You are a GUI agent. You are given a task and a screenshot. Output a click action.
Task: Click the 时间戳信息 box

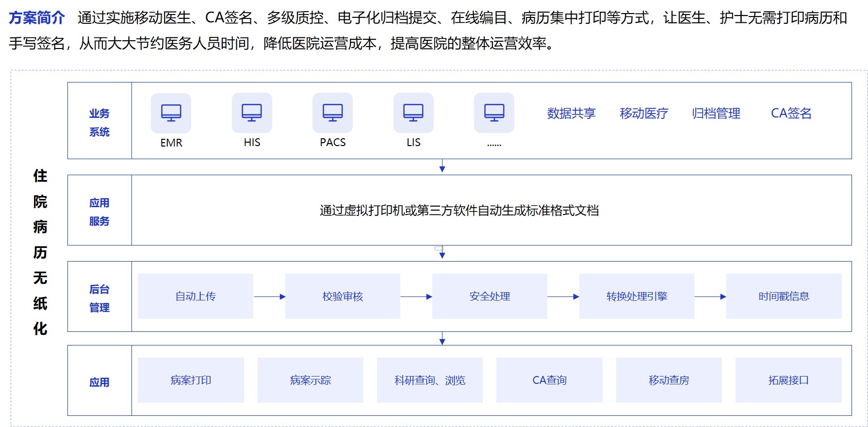point(784,296)
